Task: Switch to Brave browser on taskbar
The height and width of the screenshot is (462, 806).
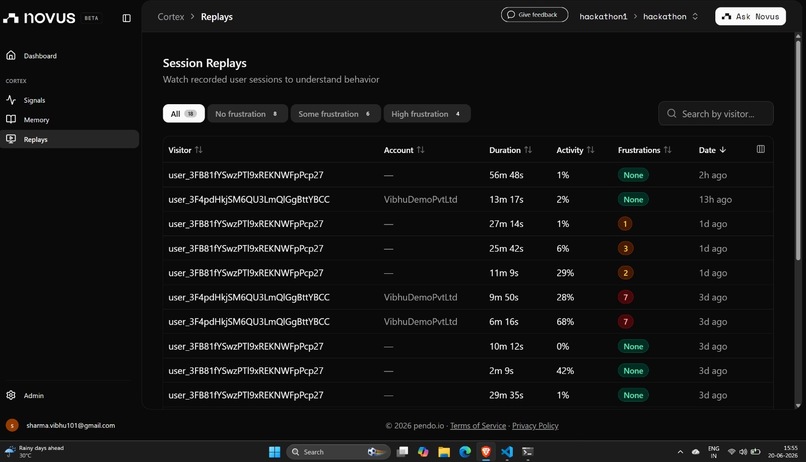Action: click(x=486, y=452)
